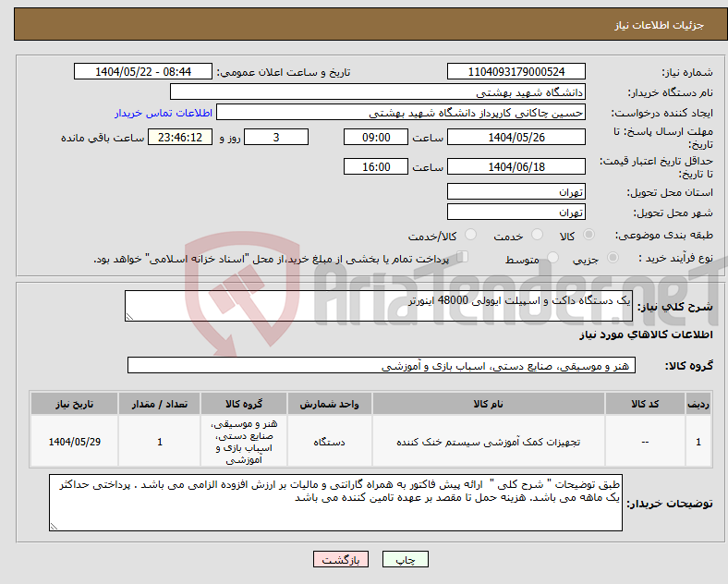The width and height of the screenshot is (728, 584).
Task: Click the واحد شمارش column header
Action: (x=329, y=404)
